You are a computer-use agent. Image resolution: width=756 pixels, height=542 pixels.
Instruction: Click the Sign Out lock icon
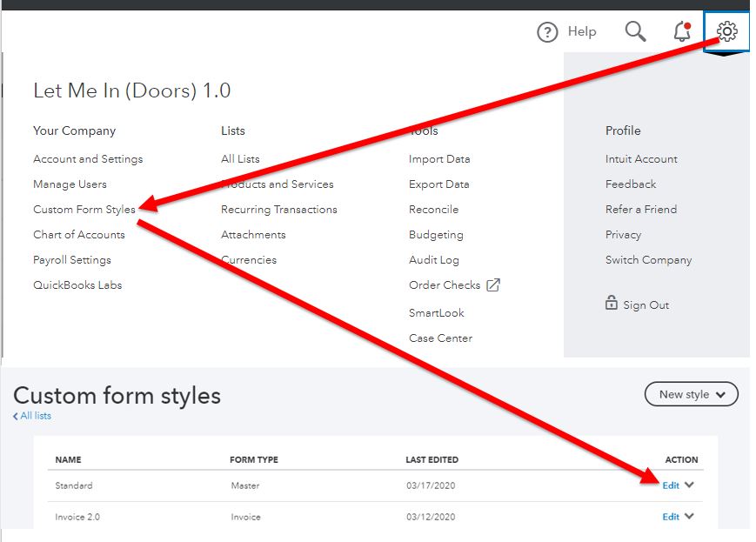[x=611, y=303]
